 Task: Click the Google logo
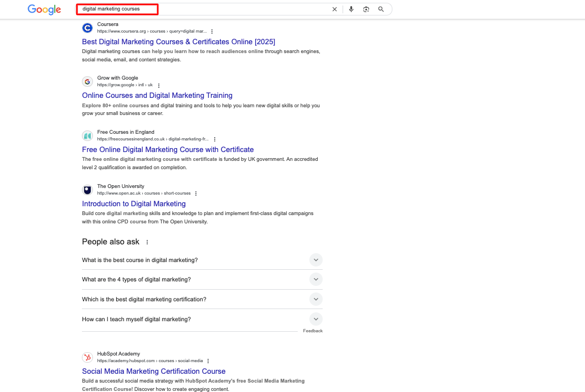(x=44, y=9)
